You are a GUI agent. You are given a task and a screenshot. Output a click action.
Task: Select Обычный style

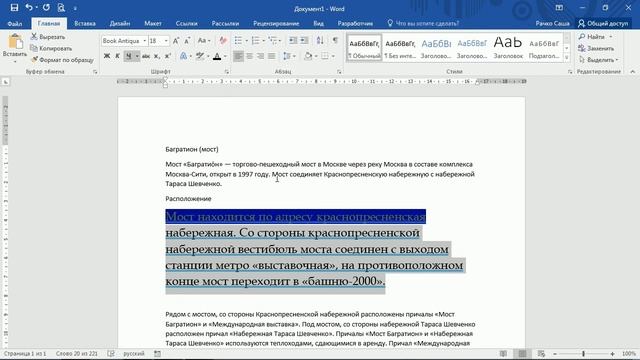click(364, 48)
